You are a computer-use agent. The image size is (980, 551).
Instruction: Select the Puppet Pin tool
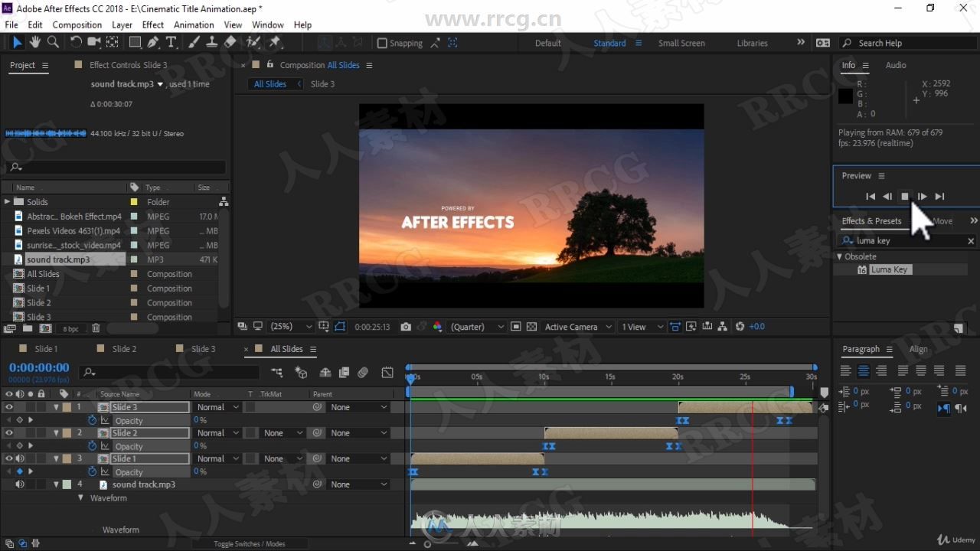click(x=276, y=42)
